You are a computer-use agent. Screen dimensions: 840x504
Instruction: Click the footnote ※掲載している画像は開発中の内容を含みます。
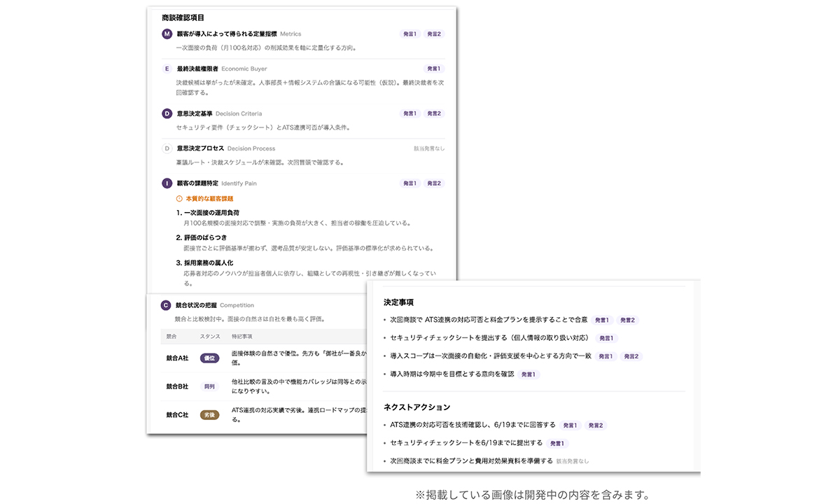[533, 495]
